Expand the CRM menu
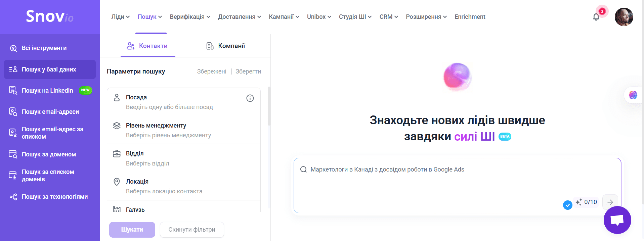Image resolution: width=644 pixels, height=241 pixels. 389,17
